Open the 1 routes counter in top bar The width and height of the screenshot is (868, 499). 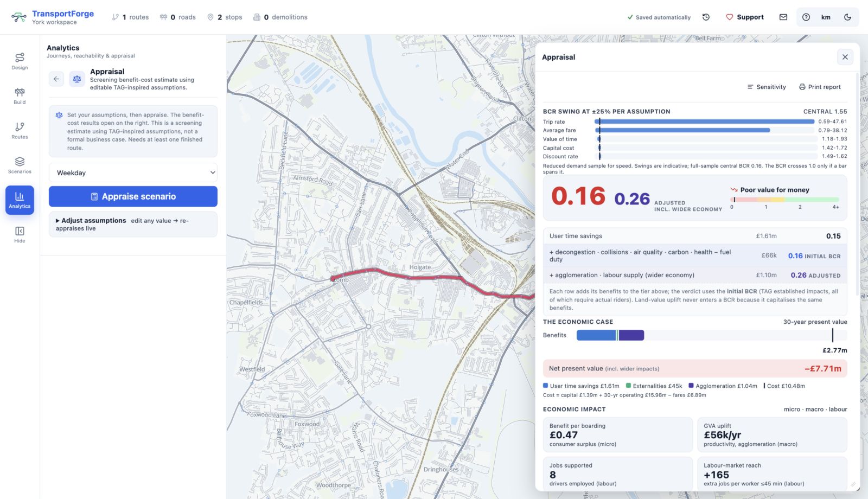(x=130, y=17)
